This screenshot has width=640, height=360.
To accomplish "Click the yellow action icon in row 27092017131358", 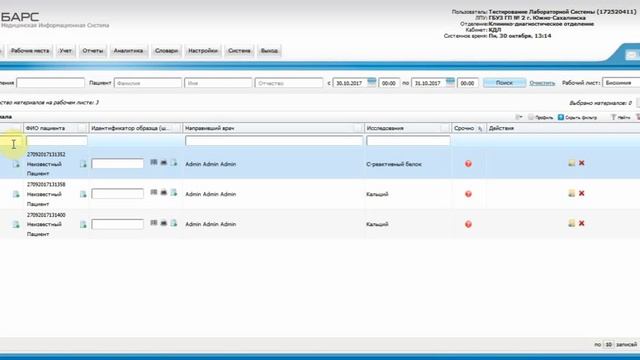I will [572, 193].
